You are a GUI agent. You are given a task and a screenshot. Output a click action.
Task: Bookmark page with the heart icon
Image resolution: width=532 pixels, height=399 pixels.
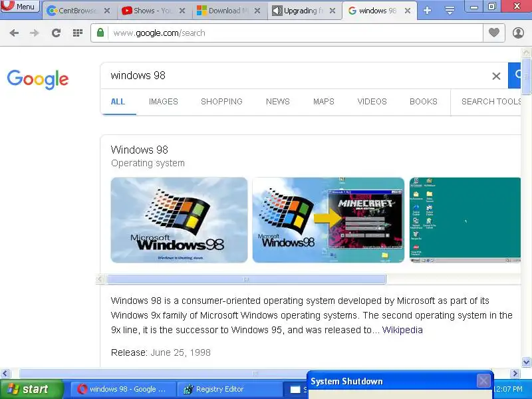point(494,33)
